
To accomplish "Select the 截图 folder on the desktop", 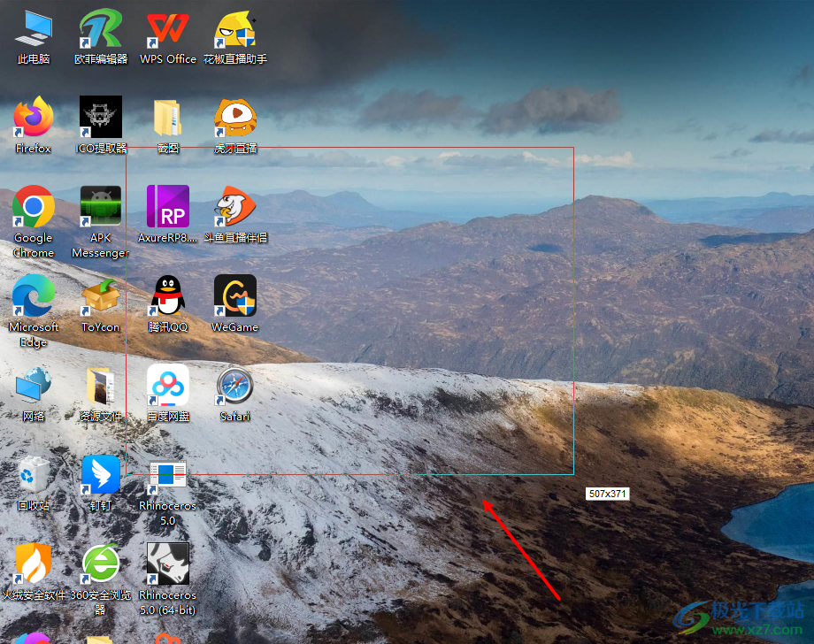I will [168, 118].
